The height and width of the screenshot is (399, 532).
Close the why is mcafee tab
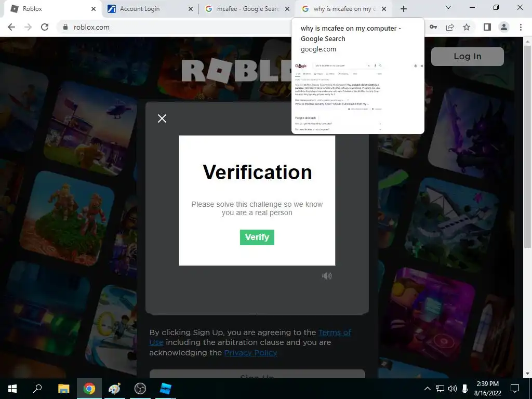[x=384, y=9]
